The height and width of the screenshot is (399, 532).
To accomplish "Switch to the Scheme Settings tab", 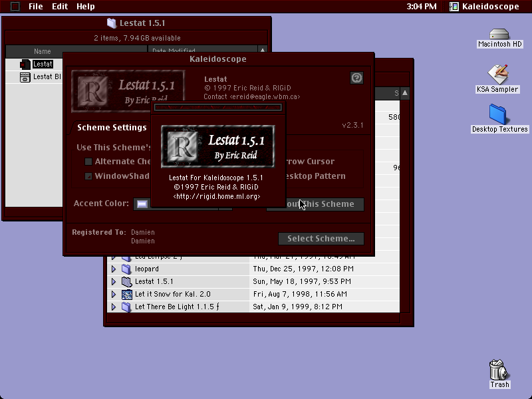I will click(112, 127).
